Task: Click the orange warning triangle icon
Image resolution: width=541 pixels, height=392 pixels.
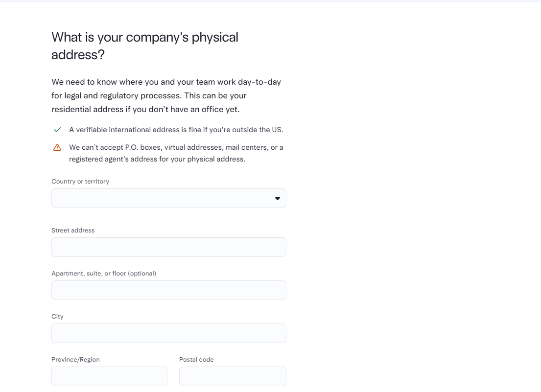Action: coord(57,148)
